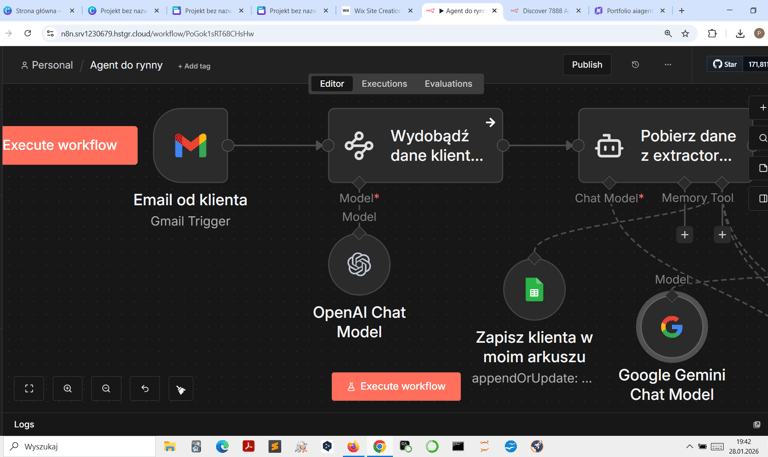Open the Gmail Trigger node icon

pos(191,145)
